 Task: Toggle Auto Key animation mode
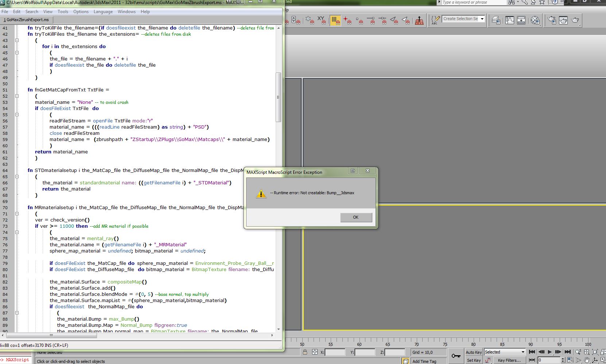pyautogui.click(x=474, y=352)
